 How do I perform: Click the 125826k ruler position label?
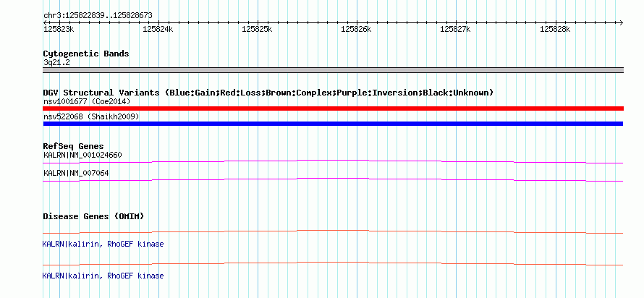pyautogui.click(x=357, y=30)
